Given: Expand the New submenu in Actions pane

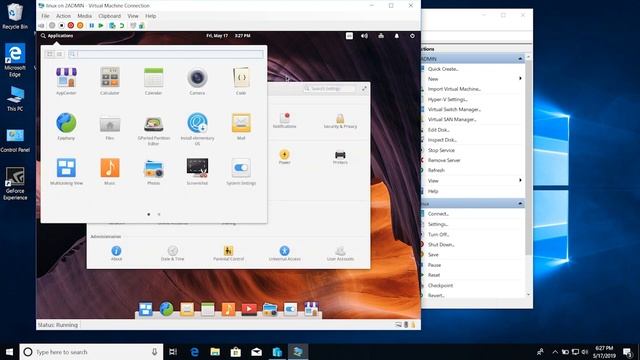Looking at the screenshot, I should (x=520, y=78).
